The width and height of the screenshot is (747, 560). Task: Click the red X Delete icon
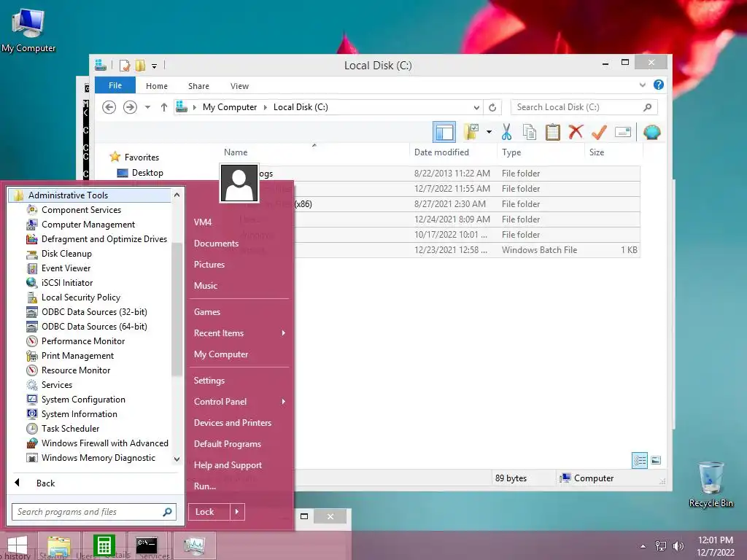(576, 132)
